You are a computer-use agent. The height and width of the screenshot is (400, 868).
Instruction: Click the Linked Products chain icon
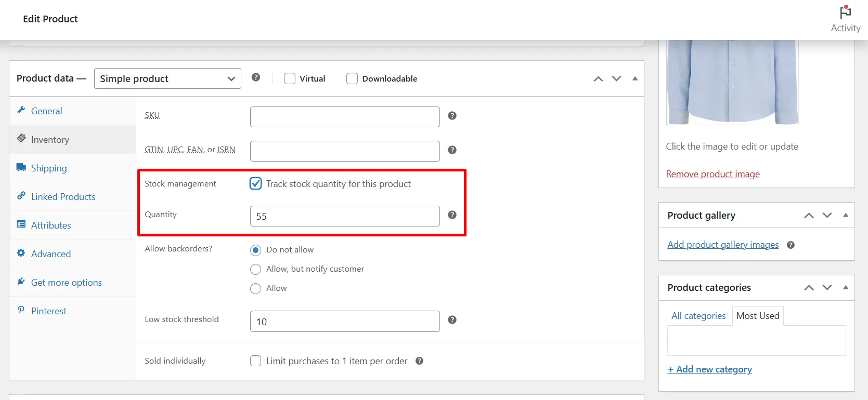[21, 196]
